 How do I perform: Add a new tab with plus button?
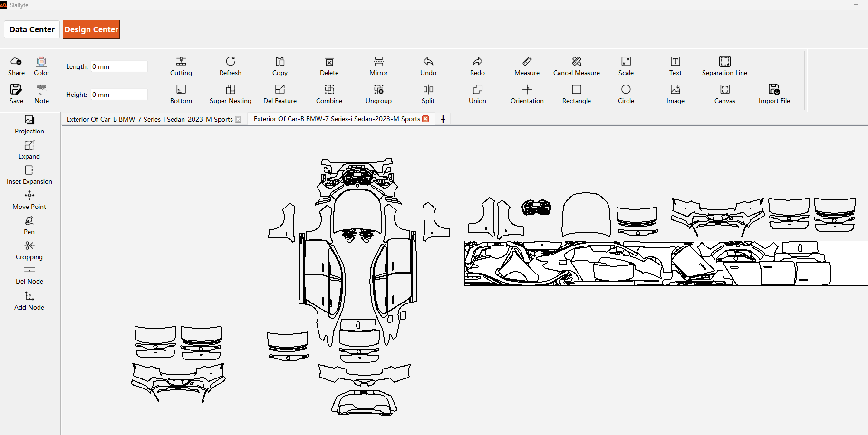click(x=443, y=119)
